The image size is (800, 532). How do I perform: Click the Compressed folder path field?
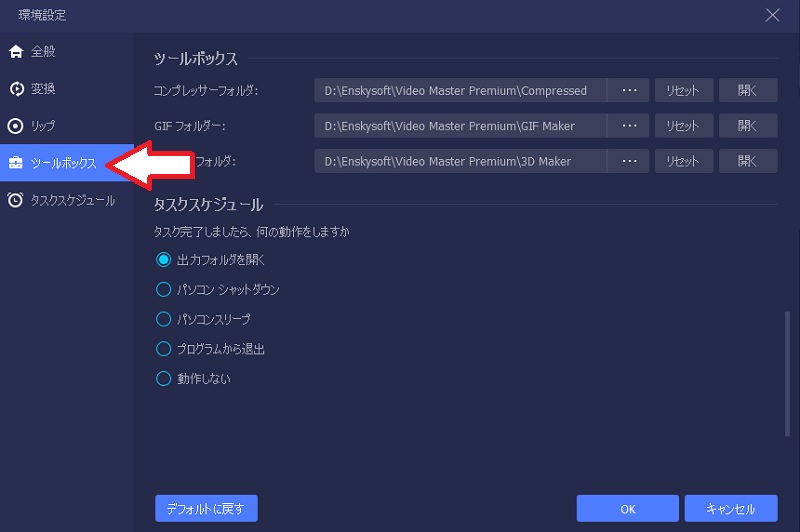(460, 90)
